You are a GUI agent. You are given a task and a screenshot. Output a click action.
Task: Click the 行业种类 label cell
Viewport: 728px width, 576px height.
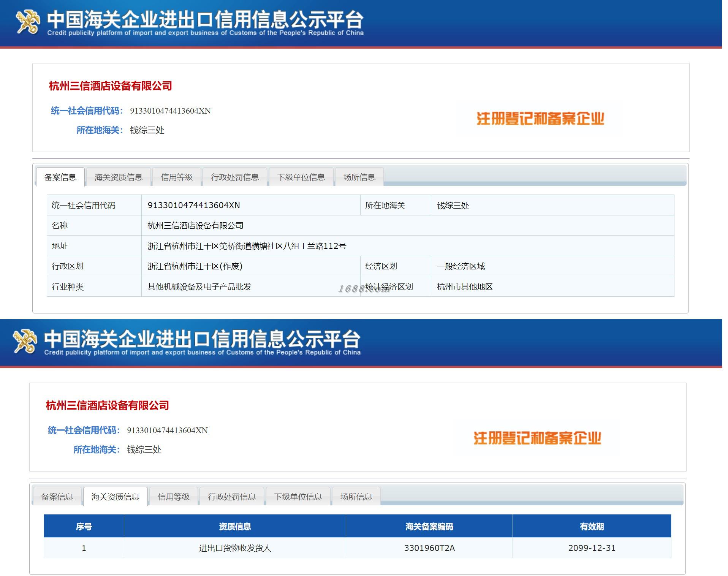[x=94, y=286]
